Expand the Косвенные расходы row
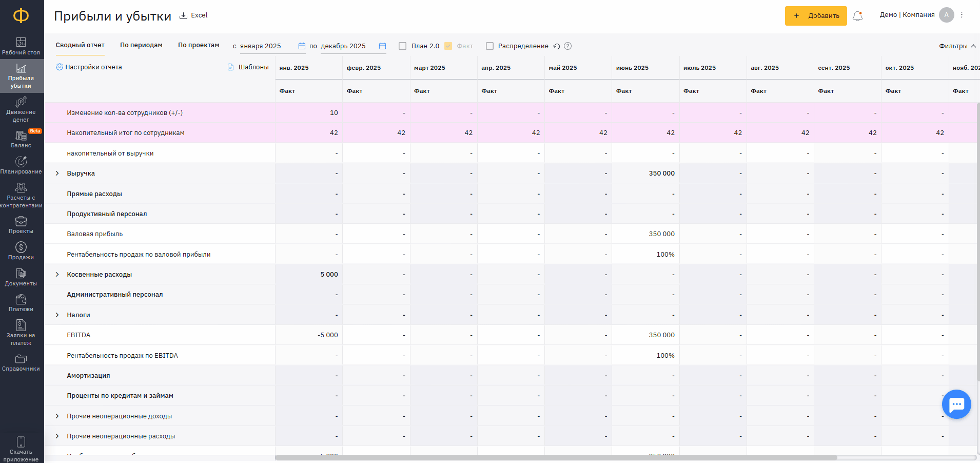This screenshot has height=463, width=980. tap(57, 275)
